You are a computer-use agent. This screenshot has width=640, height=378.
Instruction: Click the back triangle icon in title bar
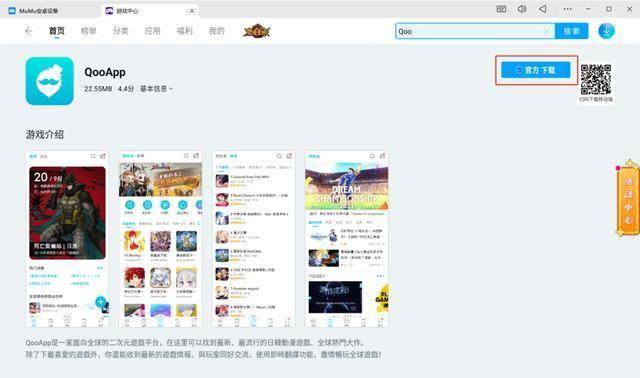543,9
